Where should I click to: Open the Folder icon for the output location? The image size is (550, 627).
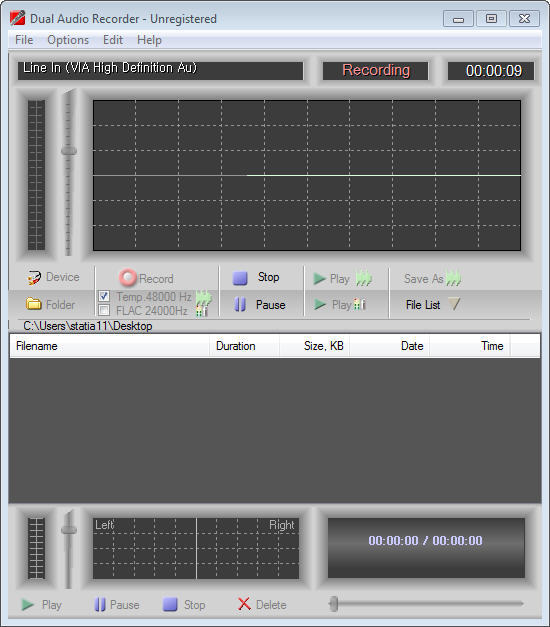point(34,304)
